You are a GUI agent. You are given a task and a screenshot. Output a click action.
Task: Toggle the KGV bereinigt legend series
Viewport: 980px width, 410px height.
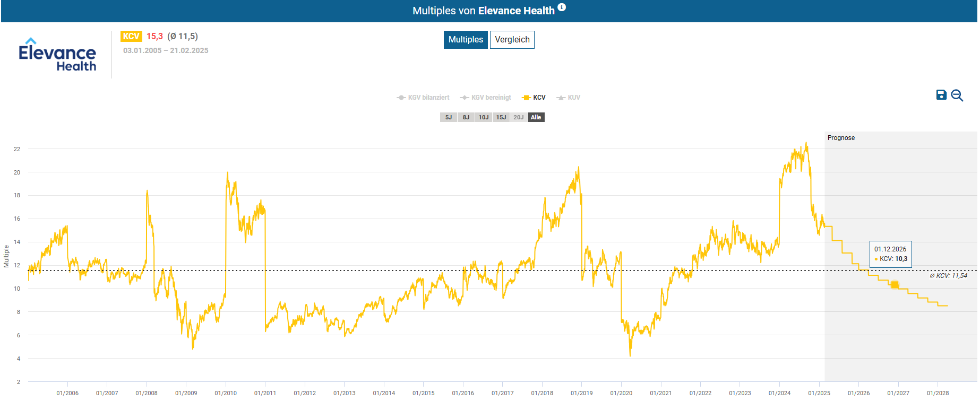486,98
